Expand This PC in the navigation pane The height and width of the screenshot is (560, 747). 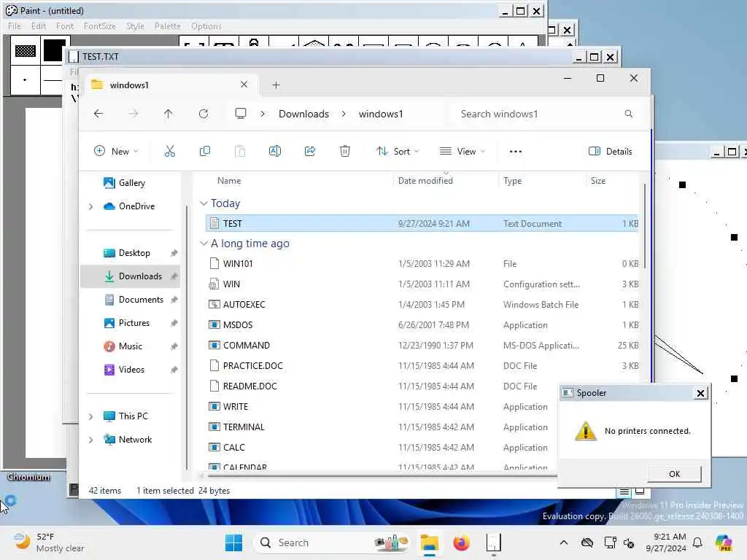click(91, 416)
